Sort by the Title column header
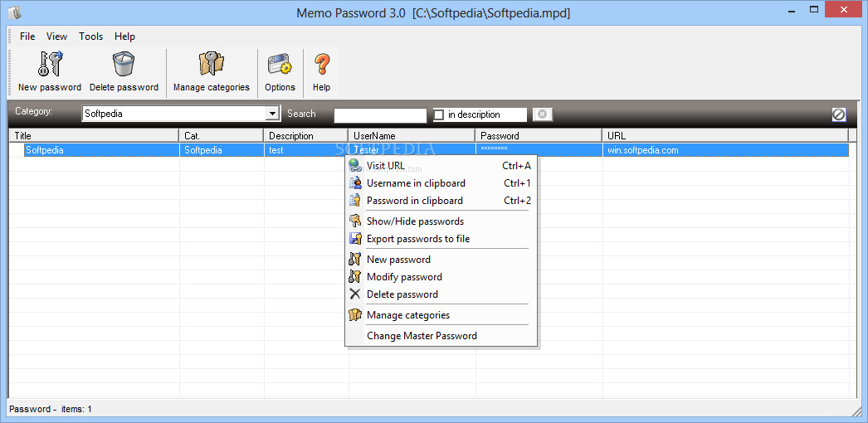 (x=94, y=135)
